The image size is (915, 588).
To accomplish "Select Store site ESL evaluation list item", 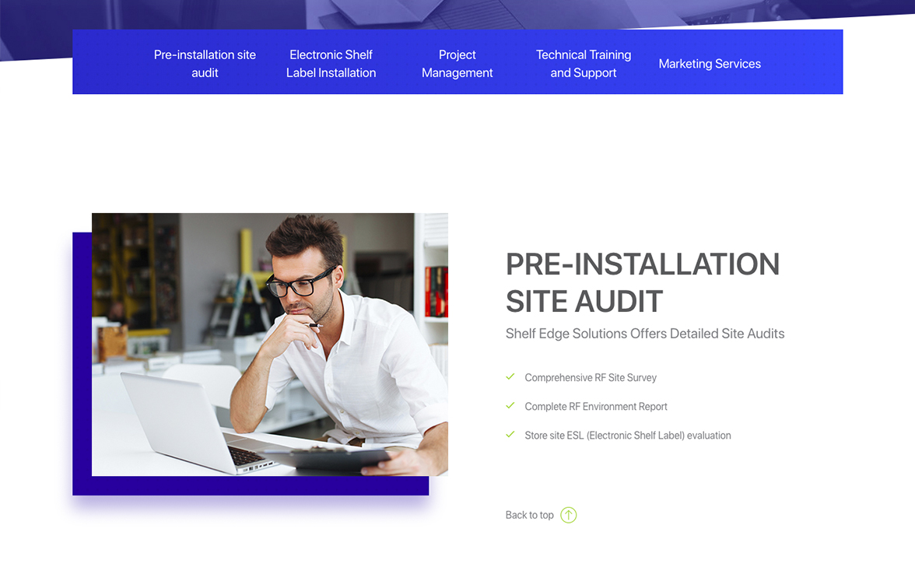I will (x=628, y=436).
